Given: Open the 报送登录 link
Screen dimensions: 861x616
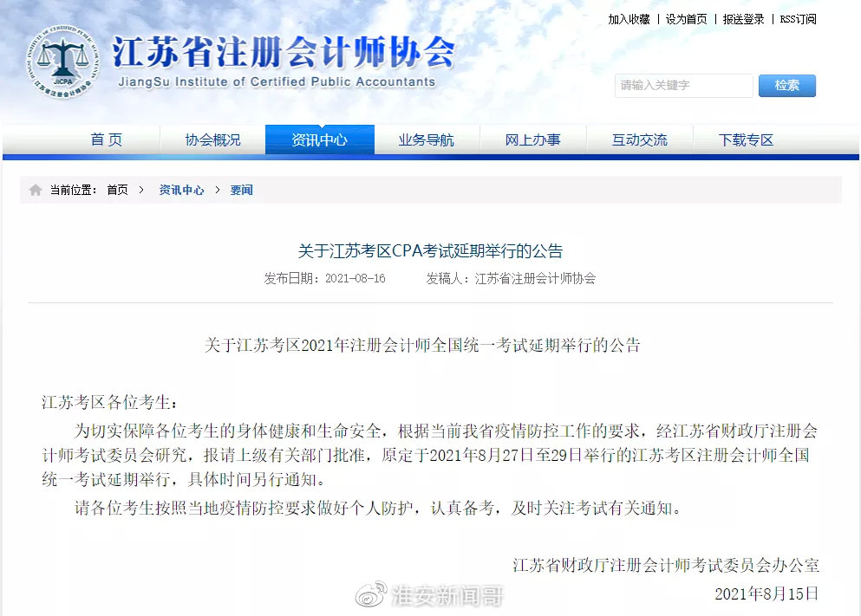Looking at the screenshot, I should point(743,19).
